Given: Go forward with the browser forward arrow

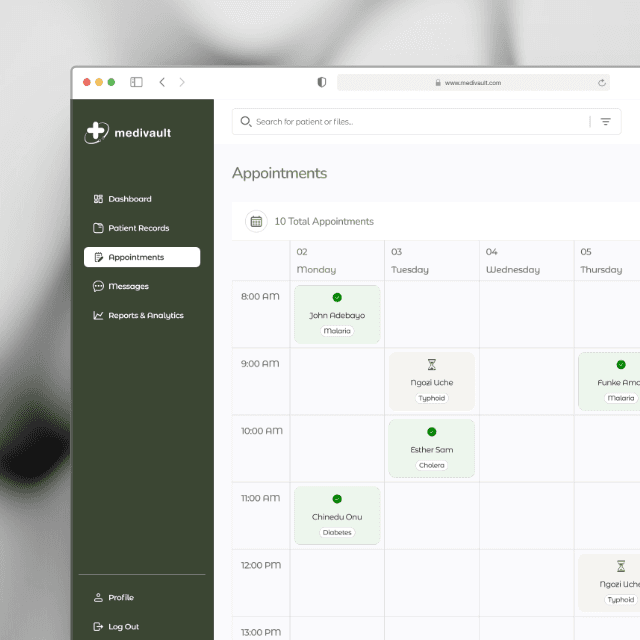Looking at the screenshot, I should point(182,82).
